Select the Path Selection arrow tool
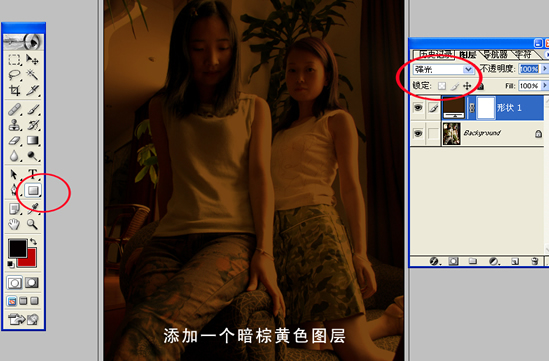The height and width of the screenshot is (361, 549). [14, 174]
